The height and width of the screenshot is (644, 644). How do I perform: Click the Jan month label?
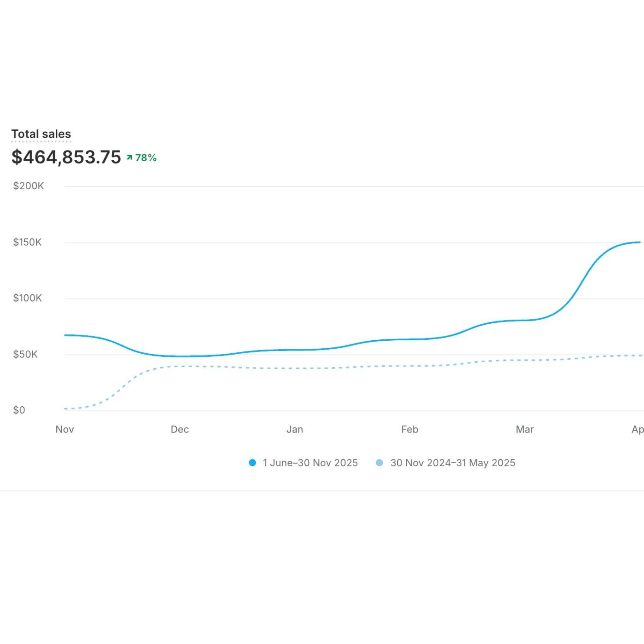(295, 429)
